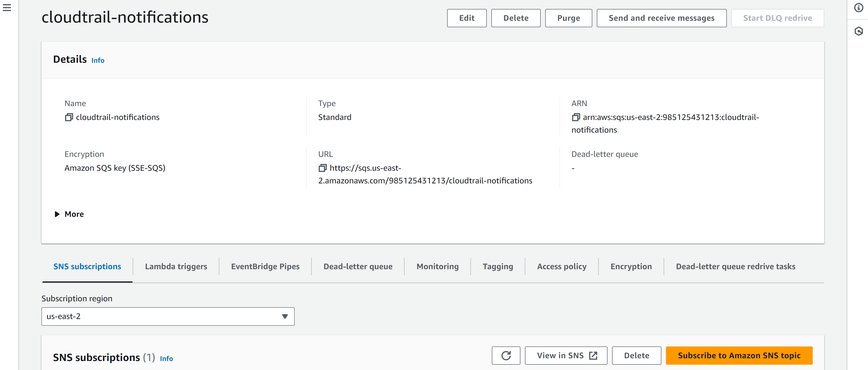Select the EventBridge Pipes tab
The width and height of the screenshot is (868, 370).
265,266
